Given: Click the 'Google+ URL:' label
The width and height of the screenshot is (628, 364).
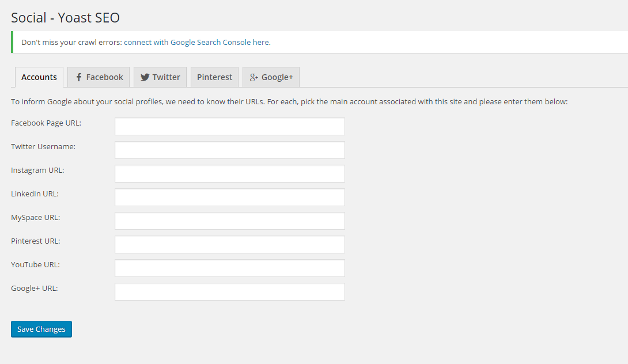Looking at the screenshot, I should 35,289.
